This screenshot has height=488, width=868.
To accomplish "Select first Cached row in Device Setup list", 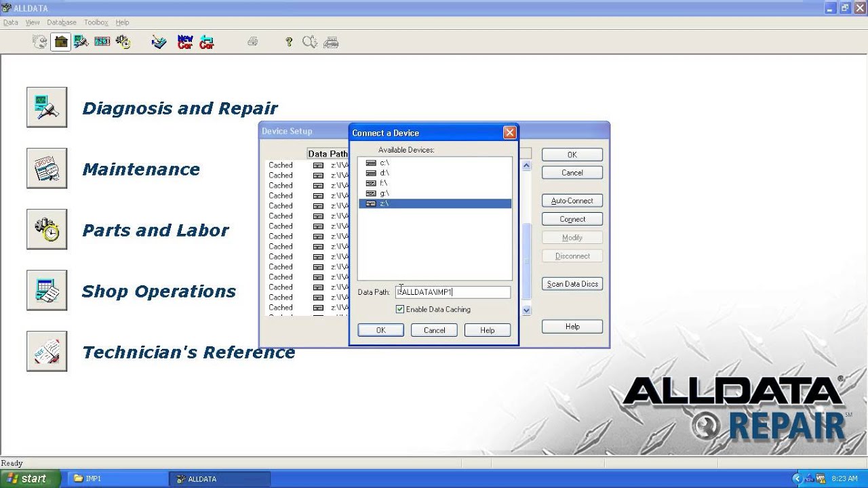I will [308, 165].
